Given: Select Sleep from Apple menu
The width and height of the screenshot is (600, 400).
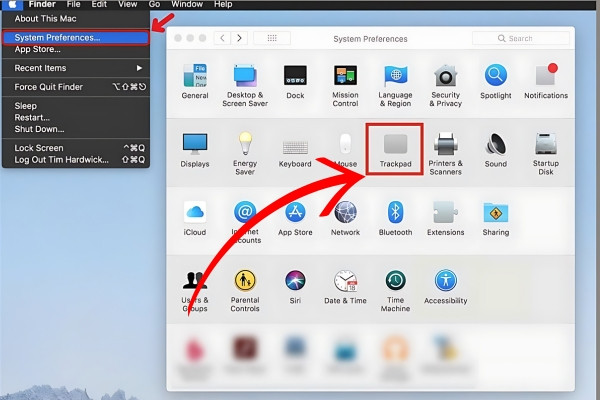Looking at the screenshot, I should pyautogui.click(x=76, y=106).
